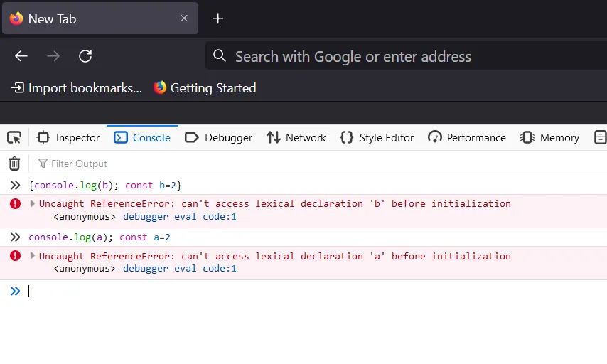Open first 'debugger eval code:1' link
607x364 pixels.
[x=179, y=217]
